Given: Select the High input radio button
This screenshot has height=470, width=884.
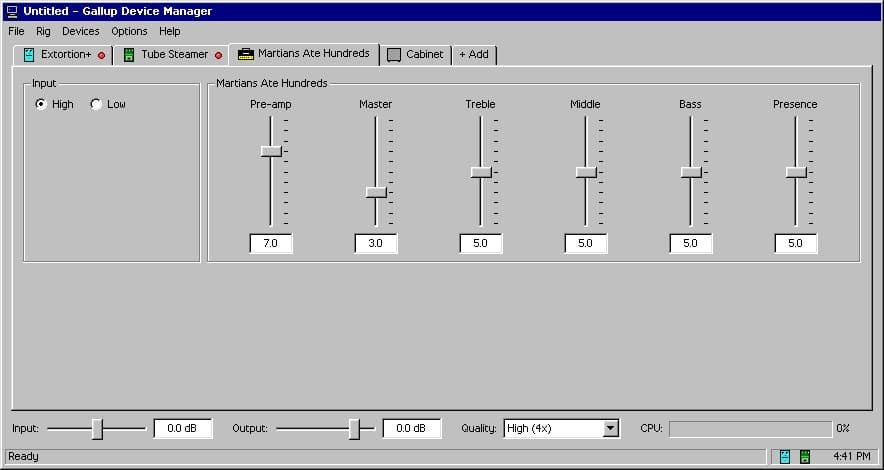Looking at the screenshot, I should 41,104.
